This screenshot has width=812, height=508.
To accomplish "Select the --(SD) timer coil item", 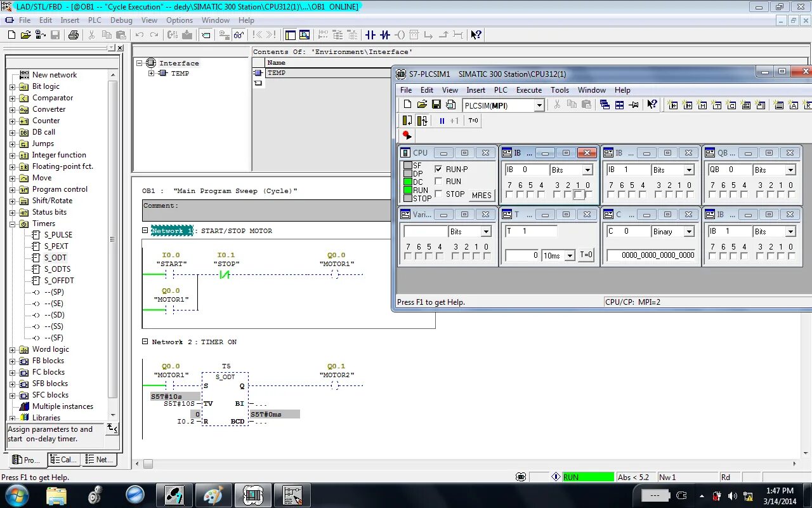I will 55,315.
